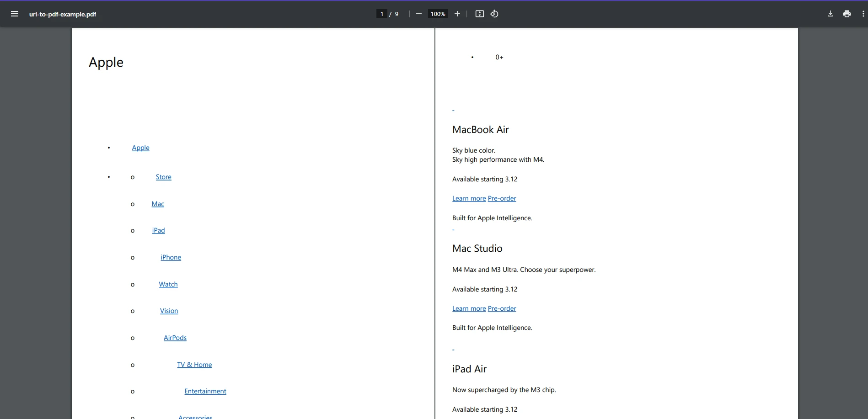Select the current page number field
The height and width of the screenshot is (419, 868).
(x=381, y=14)
